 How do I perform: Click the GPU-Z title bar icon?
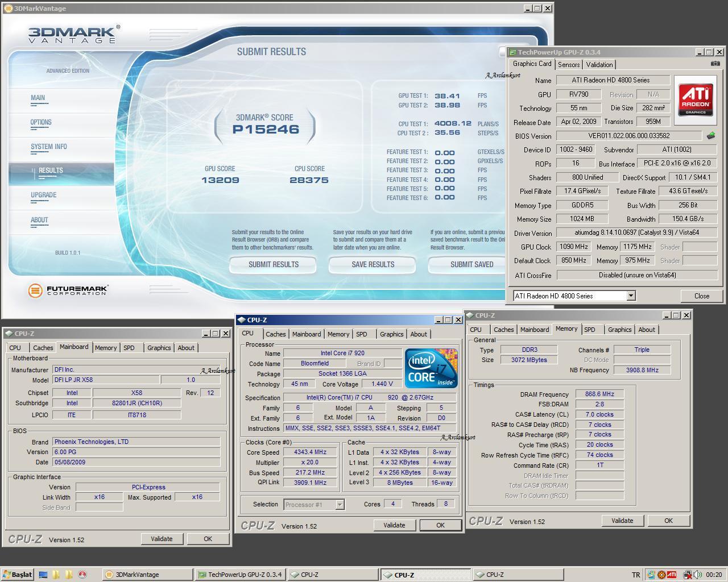click(x=512, y=52)
